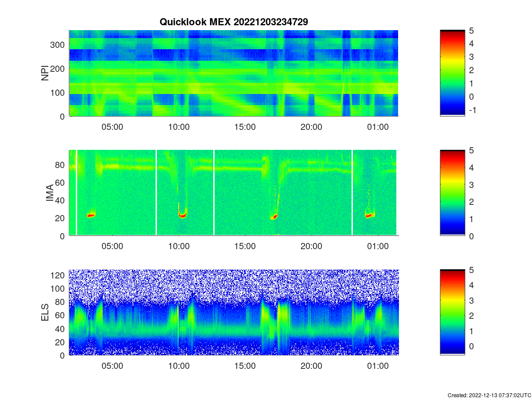Click the 300 tick on NPI y-axis
This screenshot has width=532, height=399.
pyautogui.click(x=59, y=45)
